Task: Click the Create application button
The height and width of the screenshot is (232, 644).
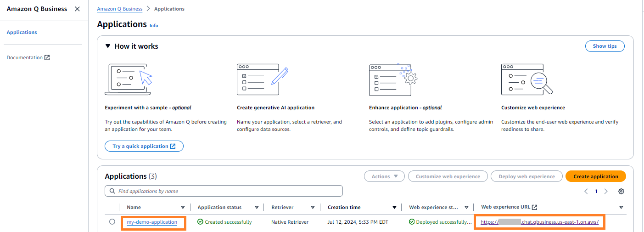Action: 596,176
